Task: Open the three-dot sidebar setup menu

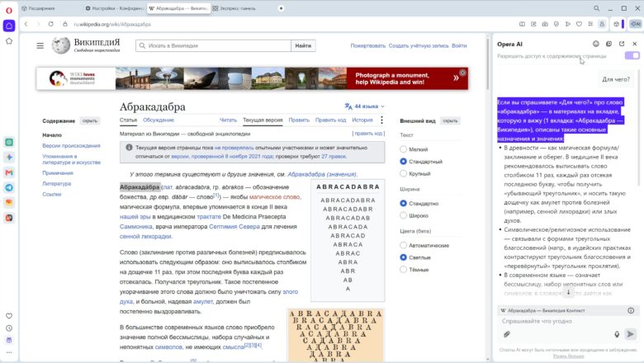Action: point(9,352)
